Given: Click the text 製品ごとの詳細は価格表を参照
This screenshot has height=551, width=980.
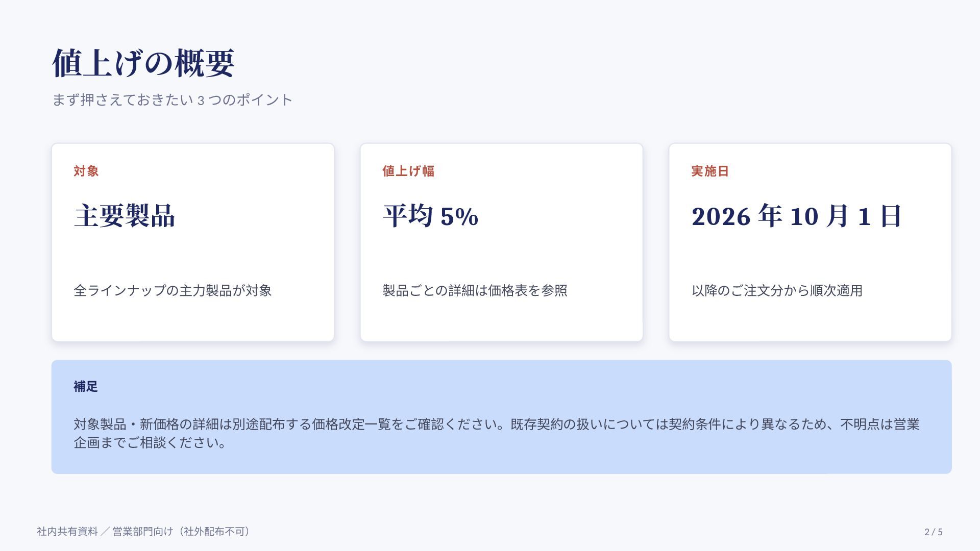Looking at the screenshot, I should [475, 290].
